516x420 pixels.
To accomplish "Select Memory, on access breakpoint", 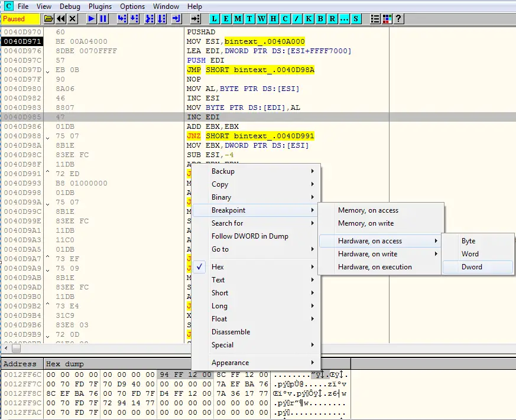I will pyautogui.click(x=381, y=210).
